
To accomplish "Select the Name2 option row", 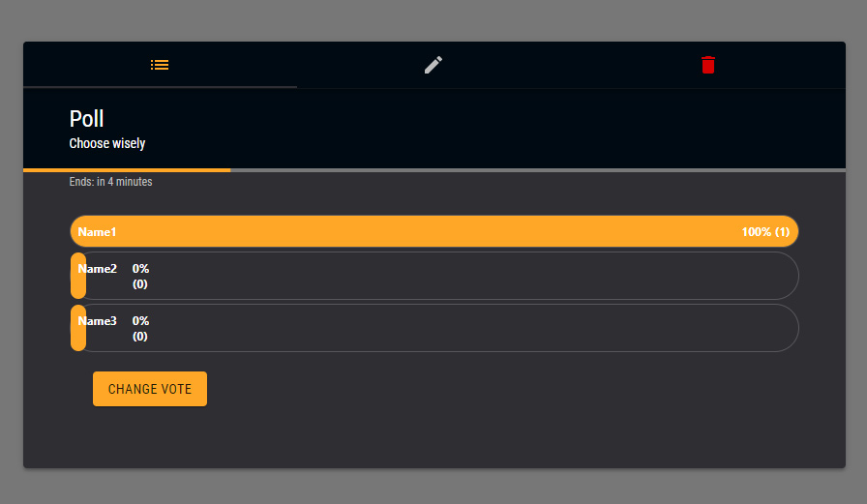I will pos(464,276).
